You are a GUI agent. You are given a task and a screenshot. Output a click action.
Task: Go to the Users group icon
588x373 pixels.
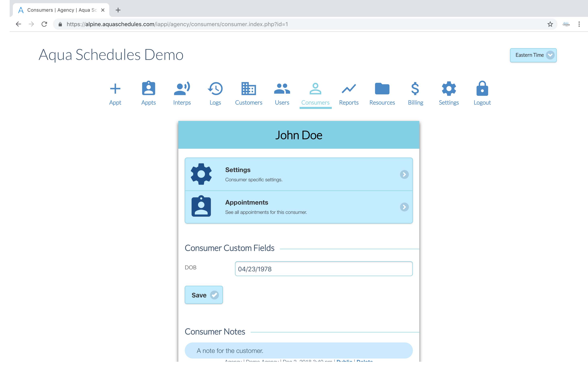282,88
